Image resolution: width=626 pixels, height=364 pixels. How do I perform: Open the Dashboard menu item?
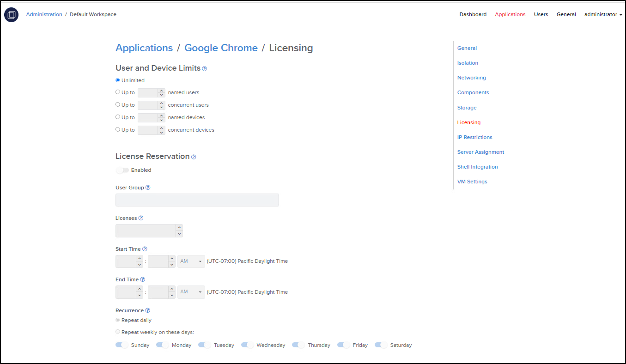tap(473, 15)
